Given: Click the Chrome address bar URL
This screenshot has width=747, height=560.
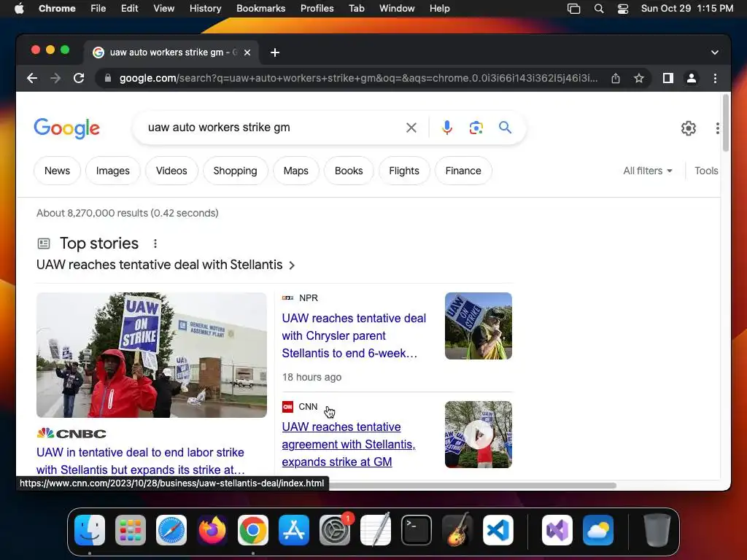Looking at the screenshot, I should (x=358, y=78).
